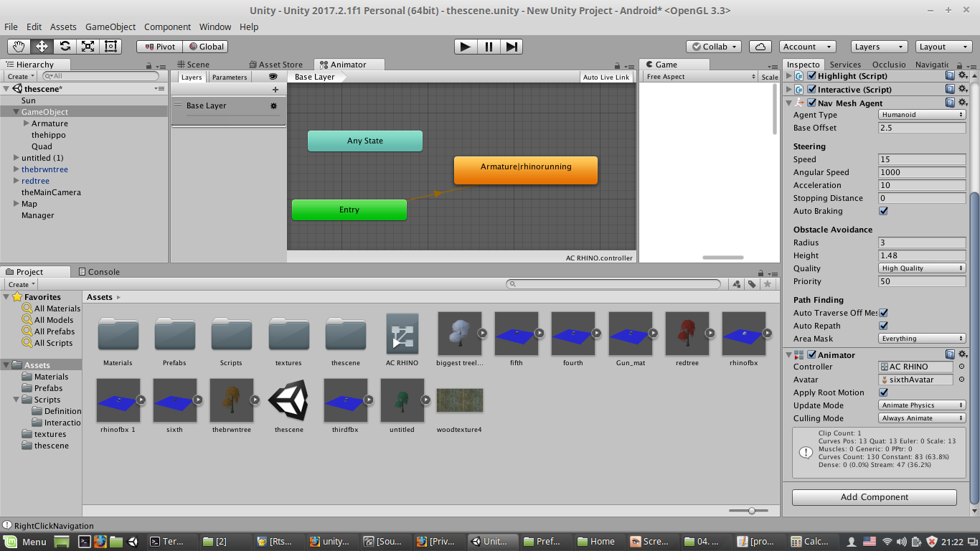The width and height of the screenshot is (980, 551).
Task: Open the Prefabs folder in Assets grid
Action: click(174, 339)
